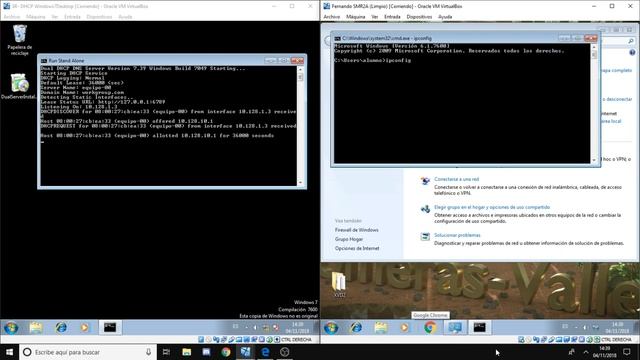Image resolution: width=640 pixels, height=360 pixels.
Task: Click Run Stand Alone console scrollbar
Action: pos(300,126)
